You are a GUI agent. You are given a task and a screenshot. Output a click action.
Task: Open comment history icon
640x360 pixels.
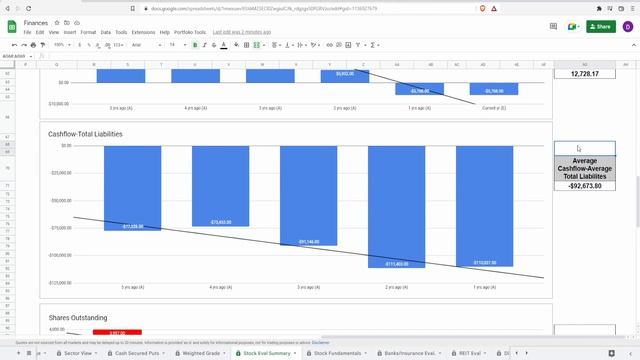553,27
